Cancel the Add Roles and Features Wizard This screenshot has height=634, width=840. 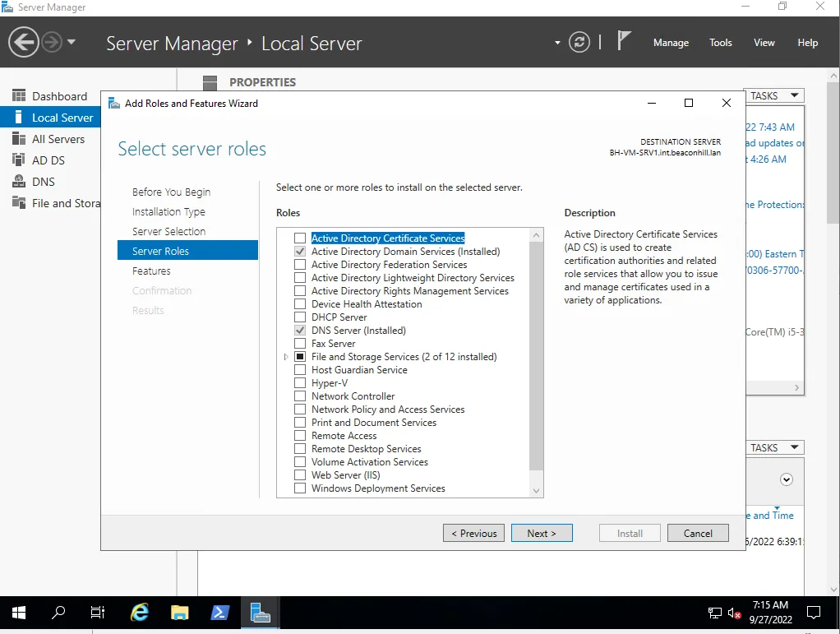click(698, 533)
